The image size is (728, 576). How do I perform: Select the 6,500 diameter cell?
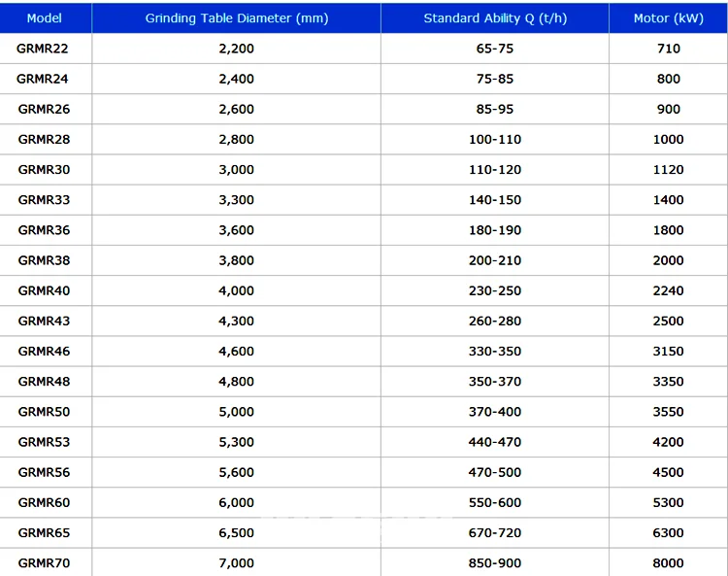[x=237, y=532]
